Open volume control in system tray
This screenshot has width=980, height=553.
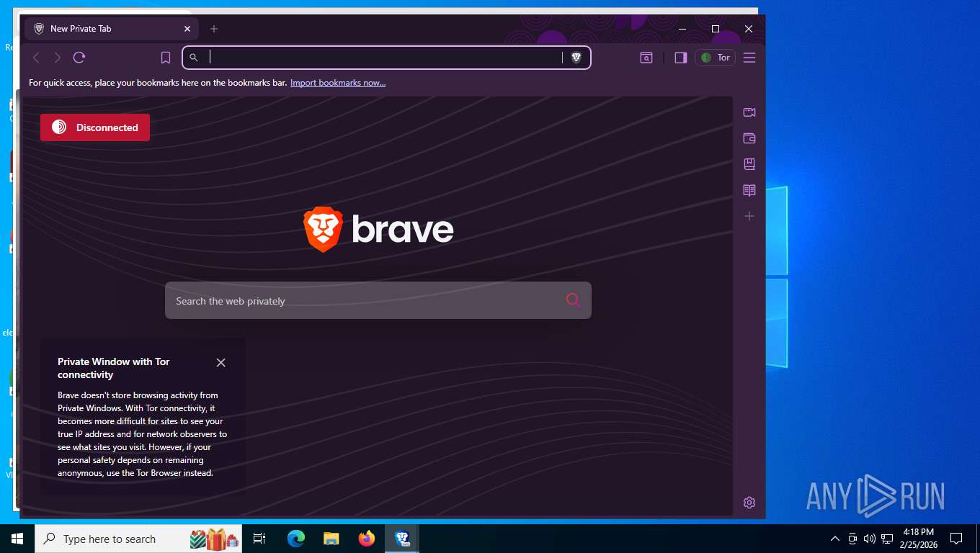pyautogui.click(x=870, y=539)
